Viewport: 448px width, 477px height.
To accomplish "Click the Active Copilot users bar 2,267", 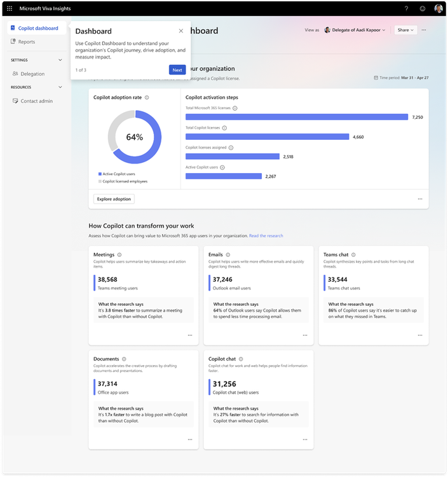I will coord(224,176).
